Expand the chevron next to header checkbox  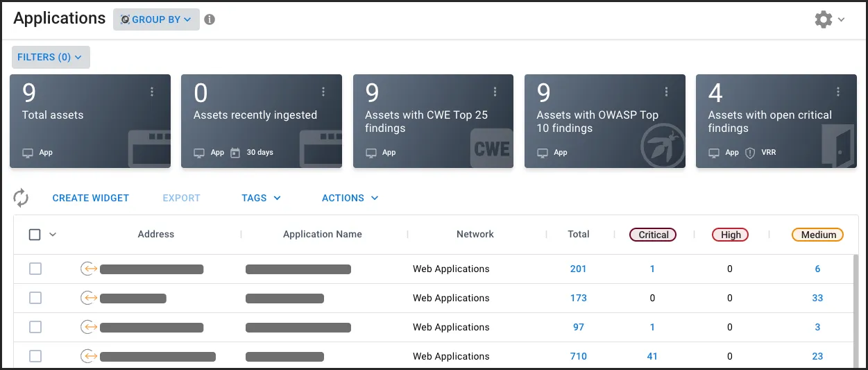click(53, 235)
